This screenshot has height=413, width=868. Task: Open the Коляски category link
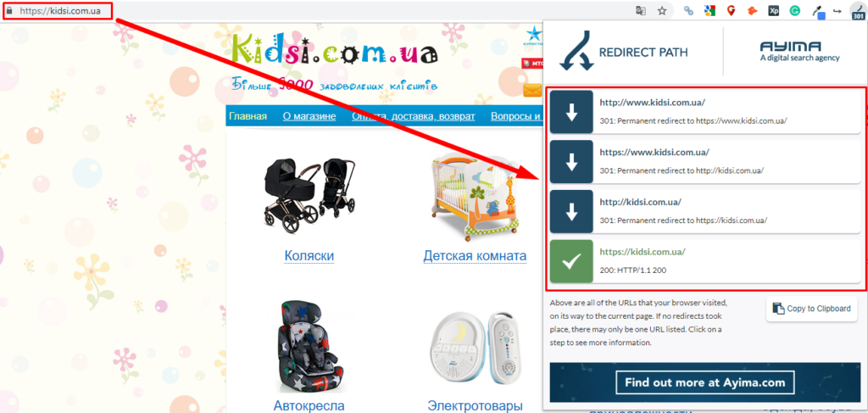click(x=309, y=256)
